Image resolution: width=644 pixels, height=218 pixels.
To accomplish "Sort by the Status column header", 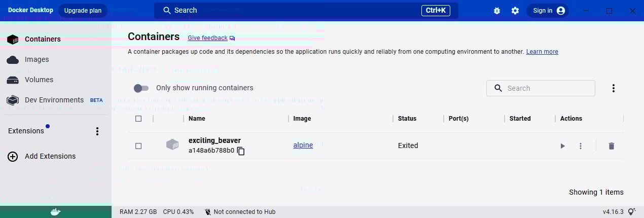I will 407,119.
